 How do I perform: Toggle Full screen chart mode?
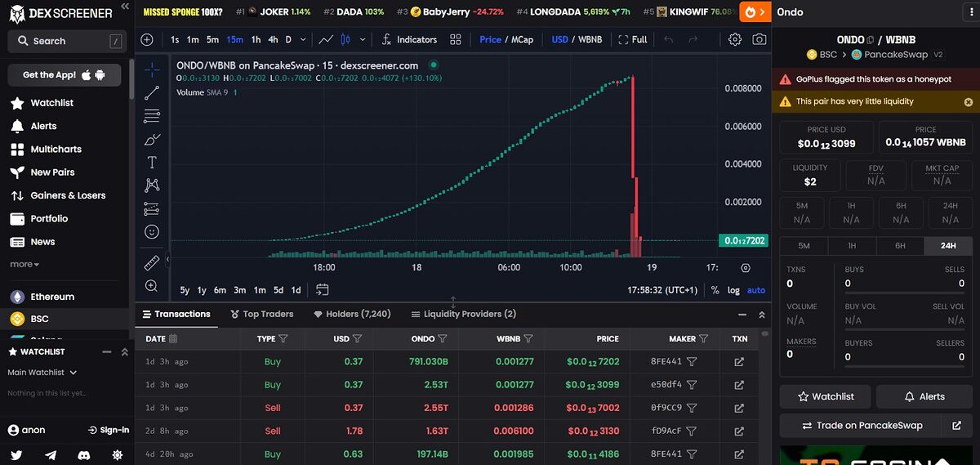click(x=633, y=39)
